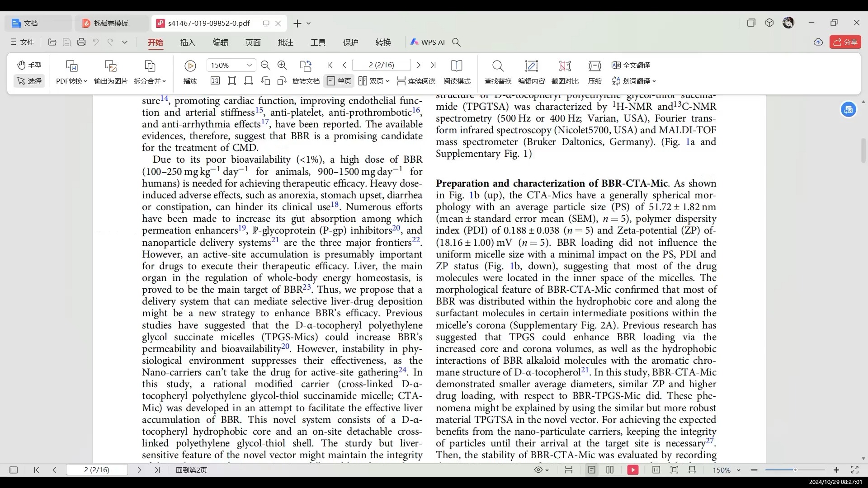This screenshot has width=868, height=488.
Task: Click the Edit Content icon
Action: point(531,66)
